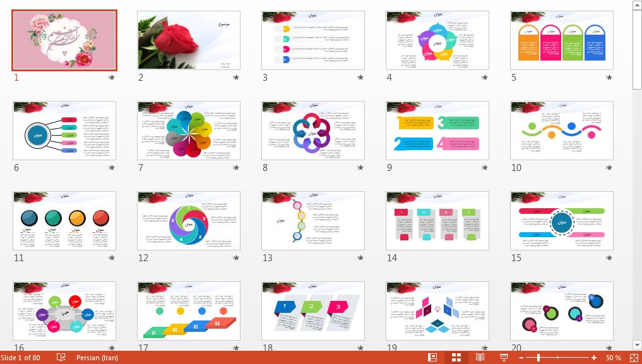Screen dimensions: 642x364
Task: Click the animation star under slide 3
Action: pyautogui.click(x=360, y=78)
